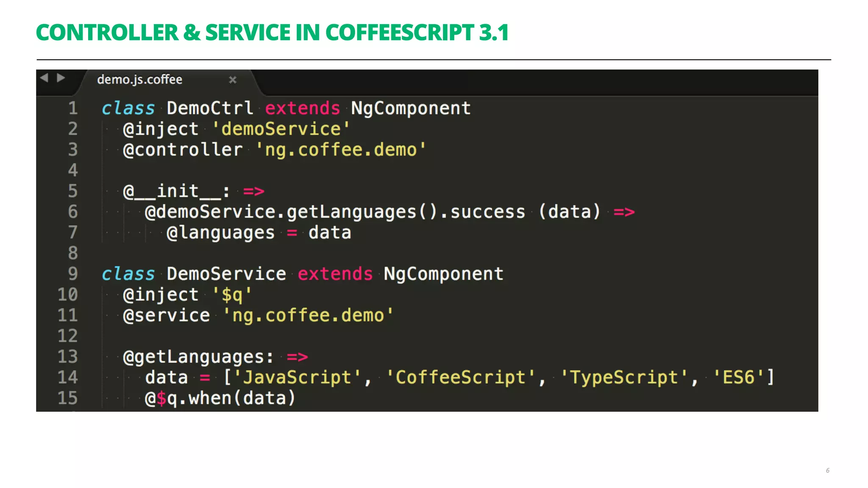The width and height of the screenshot is (868, 488).
Task: Click @__init__: on line 5
Action: pos(176,191)
